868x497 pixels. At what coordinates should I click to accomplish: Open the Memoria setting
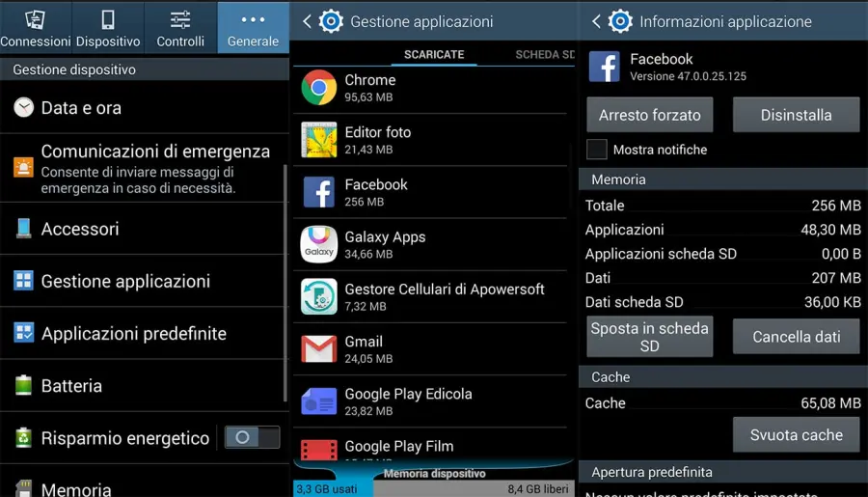[x=143, y=482]
